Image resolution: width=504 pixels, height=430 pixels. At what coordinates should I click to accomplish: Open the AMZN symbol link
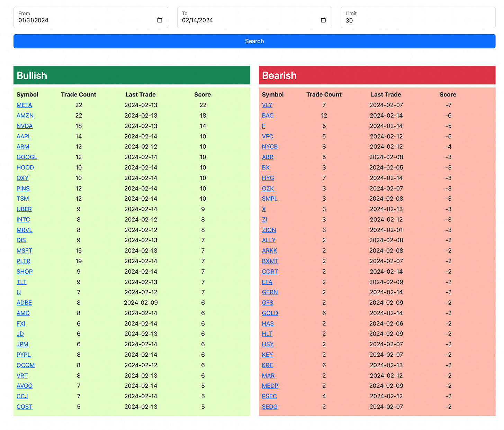(x=25, y=116)
